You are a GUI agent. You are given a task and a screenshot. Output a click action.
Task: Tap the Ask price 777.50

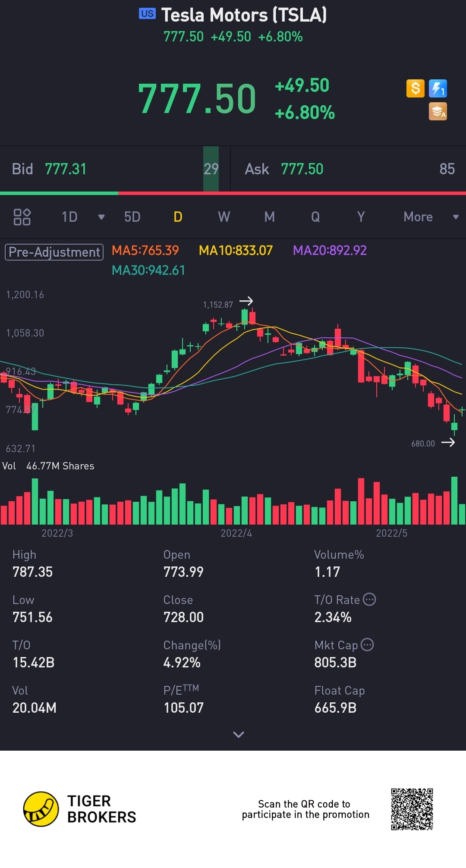[x=302, y=169]
